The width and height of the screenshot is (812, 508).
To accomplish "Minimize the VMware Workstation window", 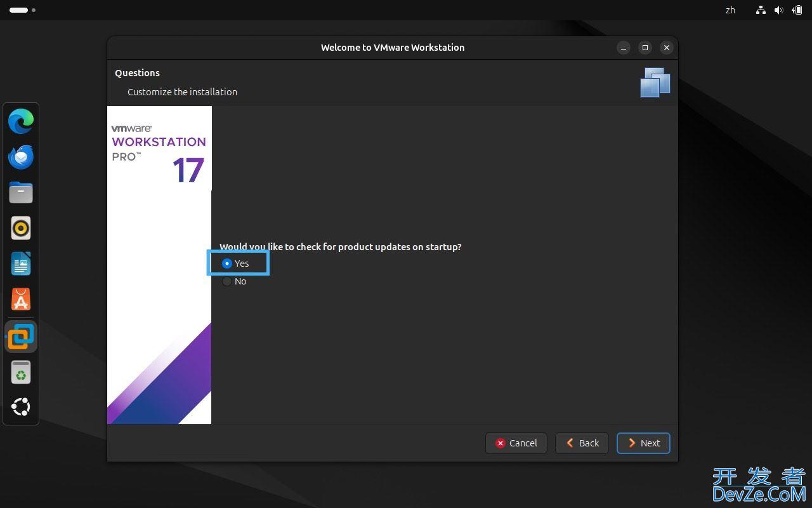I will [x=624, y=48].
